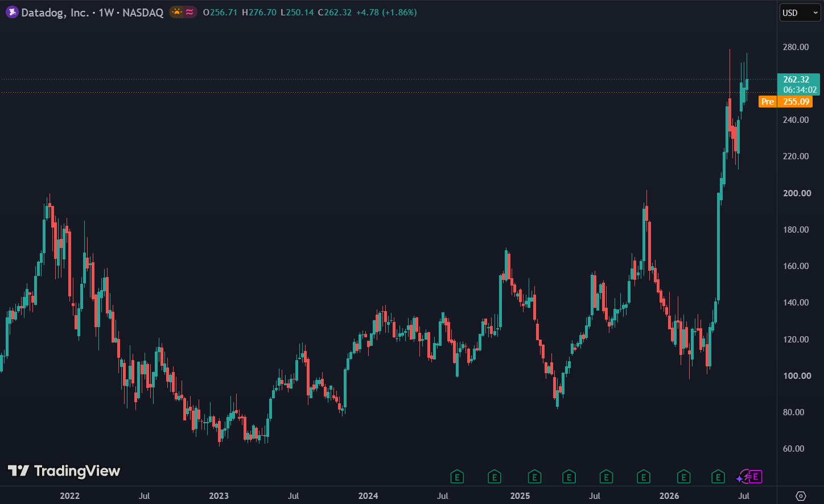Open earnings E marker just after the 2025 label
Viewport: 824px width, 504px height.
click(534, 477)
